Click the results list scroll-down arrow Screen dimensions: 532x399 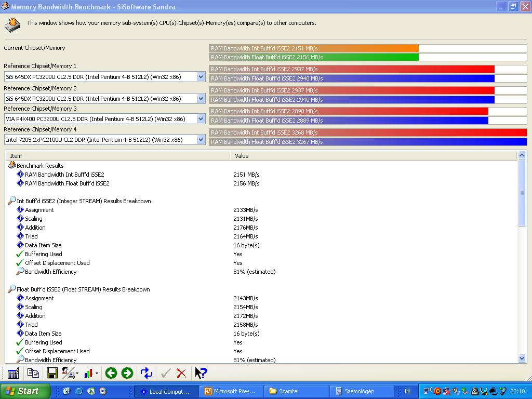pyautogui.click(x=522, y=358)
